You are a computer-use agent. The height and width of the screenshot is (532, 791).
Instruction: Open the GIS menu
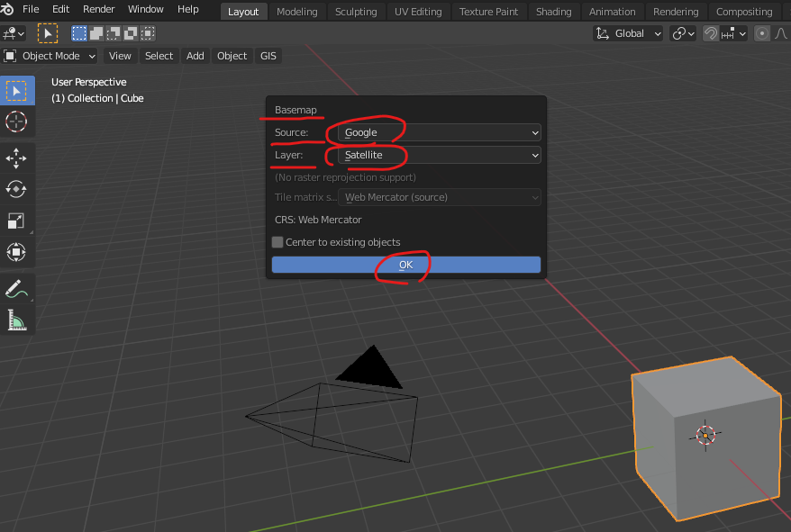268,56
